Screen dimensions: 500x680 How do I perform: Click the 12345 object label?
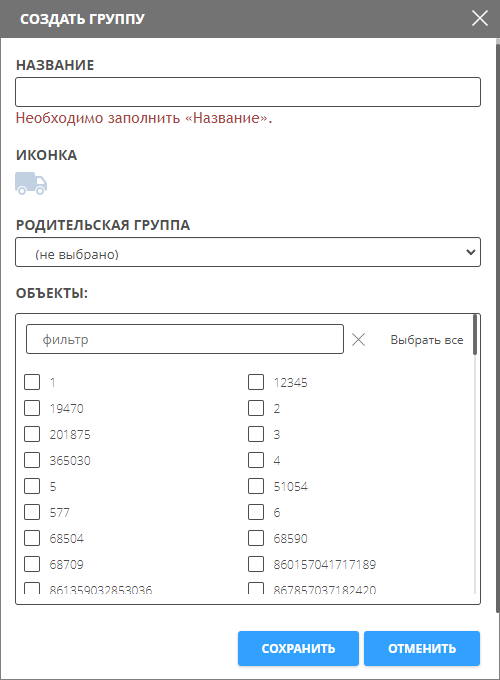tap(291, 382)
